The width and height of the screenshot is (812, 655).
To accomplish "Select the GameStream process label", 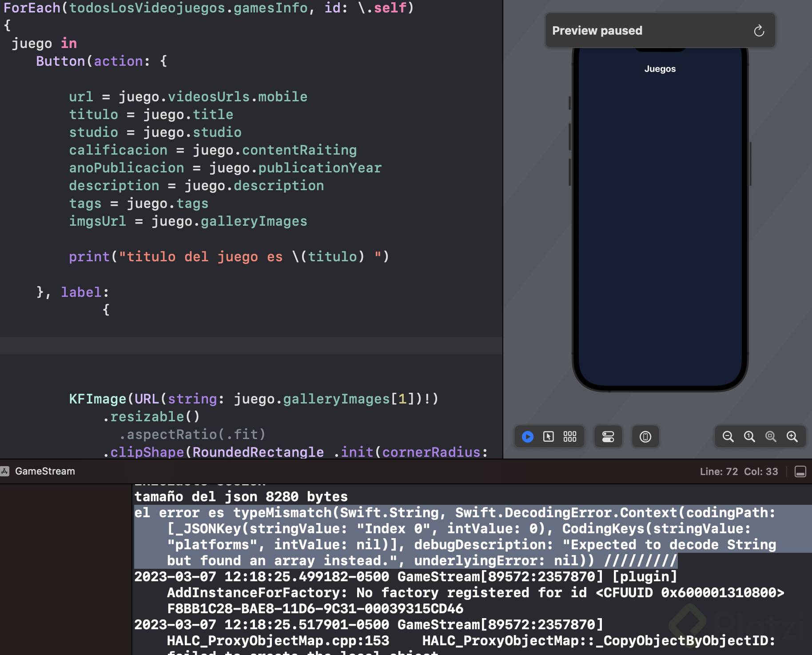I will 45,471.
